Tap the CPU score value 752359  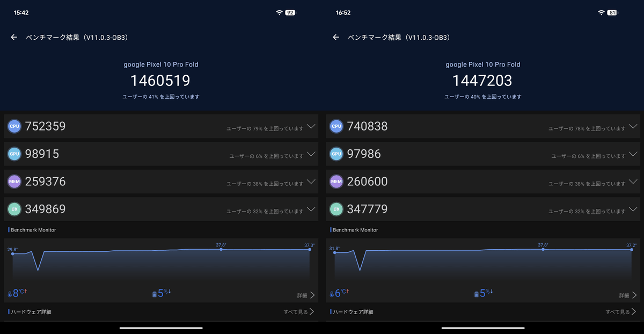[45, 126]
